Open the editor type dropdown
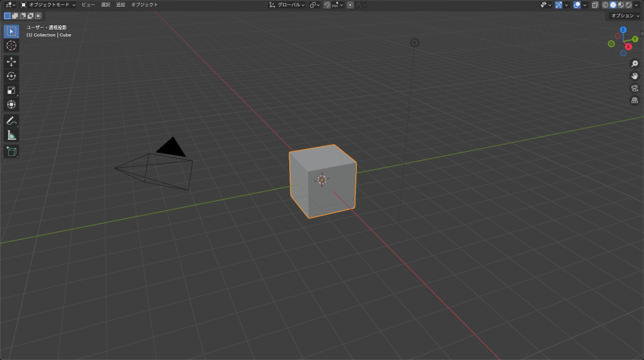The image size is (644, 360). click(10, 5)
